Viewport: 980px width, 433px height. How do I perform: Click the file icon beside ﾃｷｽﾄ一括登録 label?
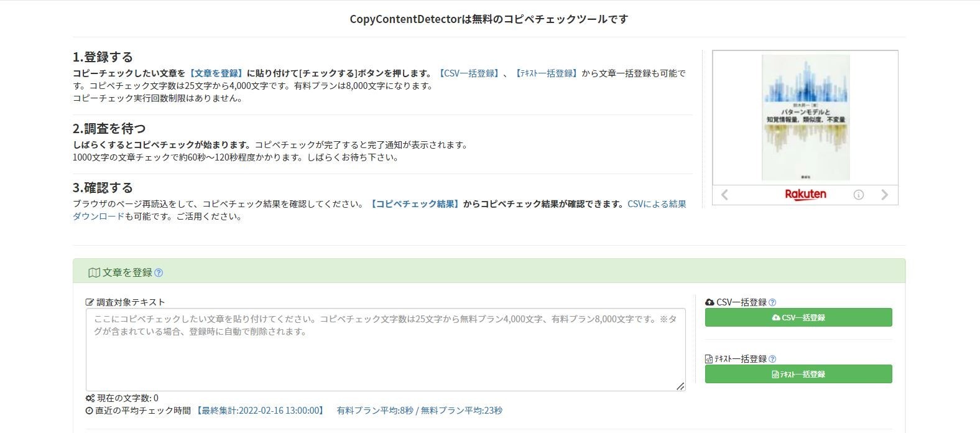tap(709, 359)
